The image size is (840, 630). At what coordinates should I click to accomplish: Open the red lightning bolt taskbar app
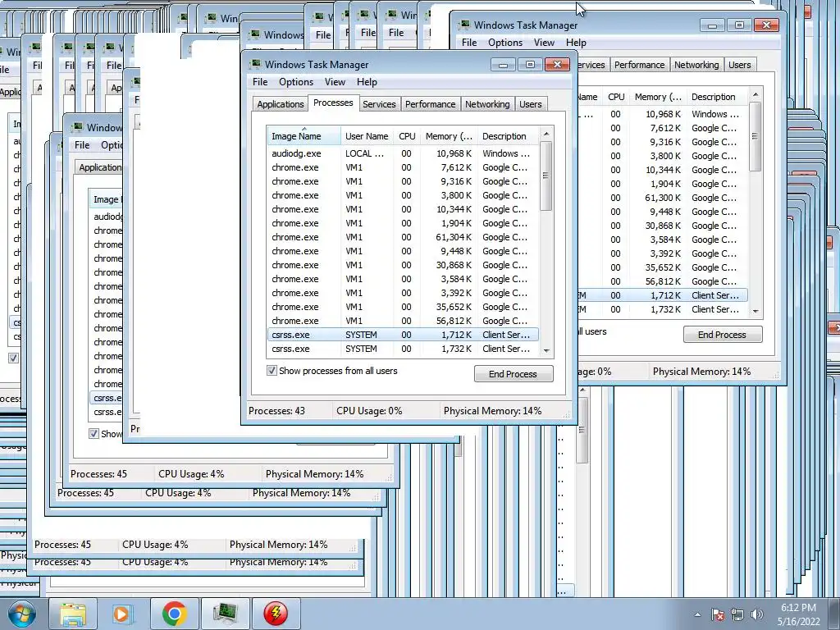[x=276, y=614]
